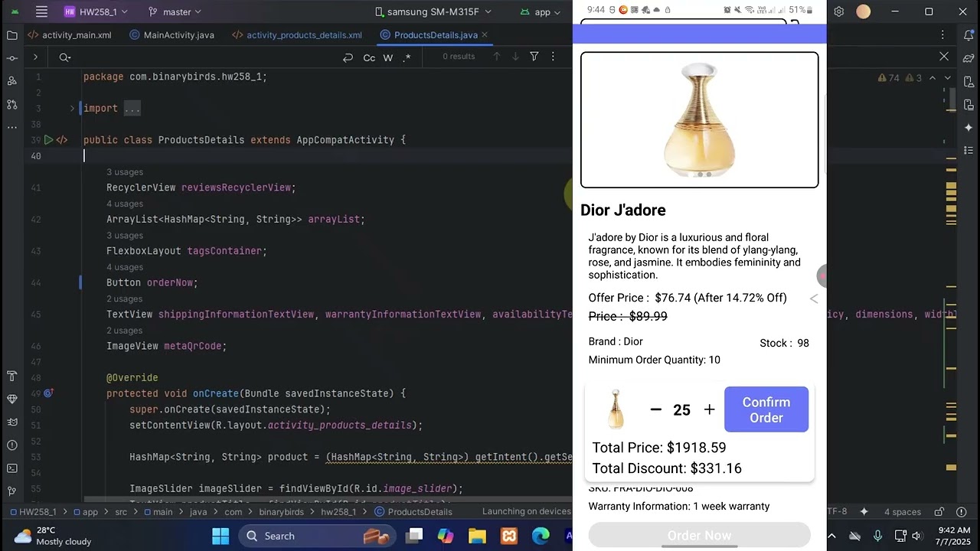Viewport: 980px width, 551px height.
Task: Show more tool windows ellipsis in left sidebar
Action: point(11,127)
